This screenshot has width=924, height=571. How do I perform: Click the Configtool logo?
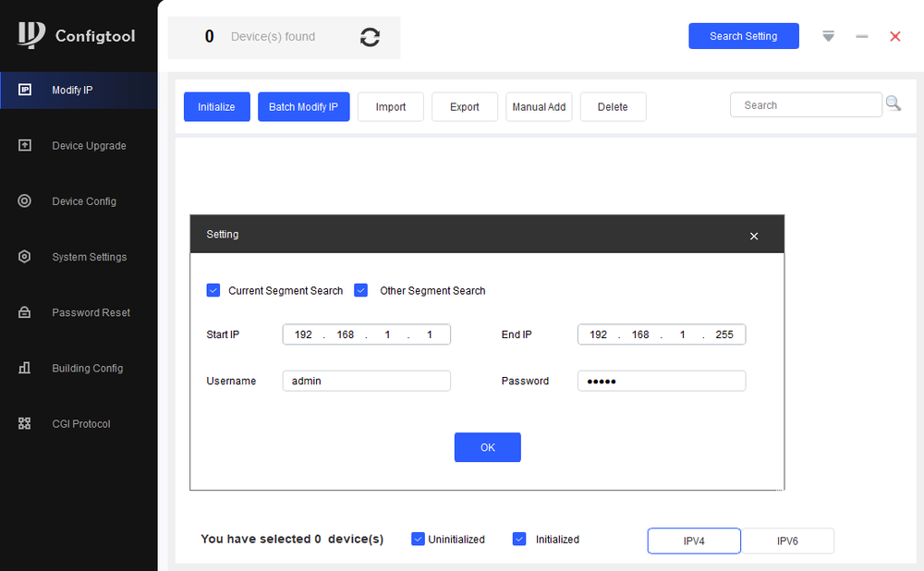(77, 35)
